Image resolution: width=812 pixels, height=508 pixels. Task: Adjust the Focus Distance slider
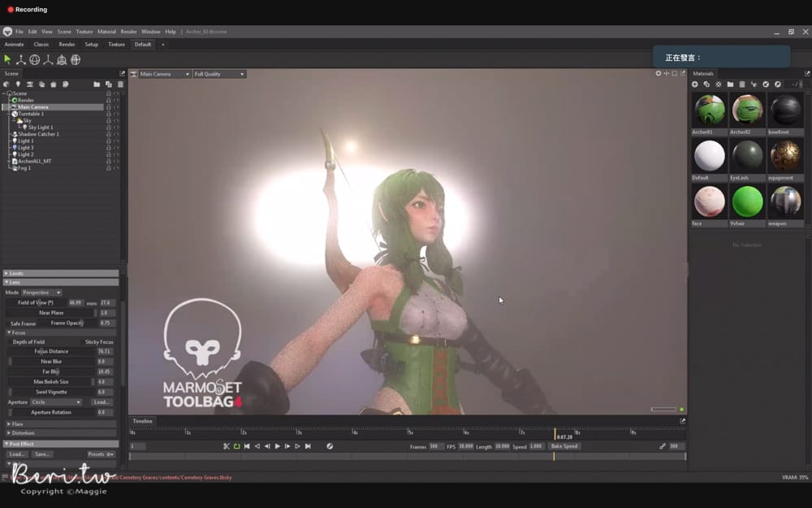[x=51, y=351]
